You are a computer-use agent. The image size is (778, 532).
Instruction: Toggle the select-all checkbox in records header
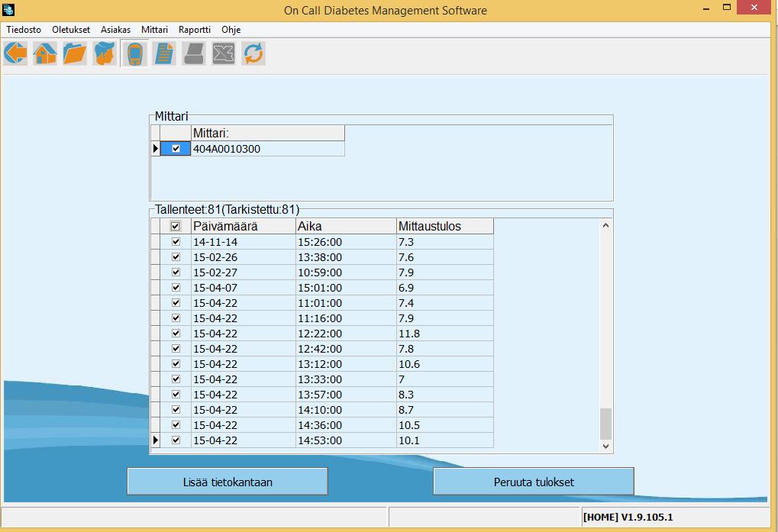click(175, 226)
